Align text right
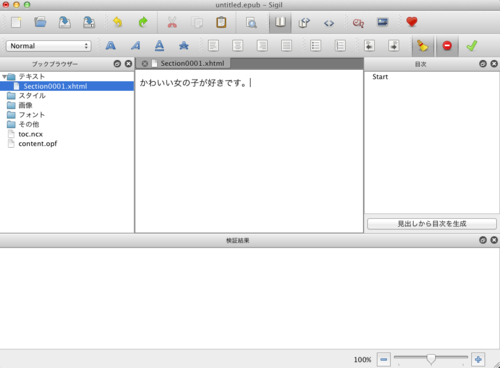The width and height of the screenshot is (500, 368). [262, 46]
